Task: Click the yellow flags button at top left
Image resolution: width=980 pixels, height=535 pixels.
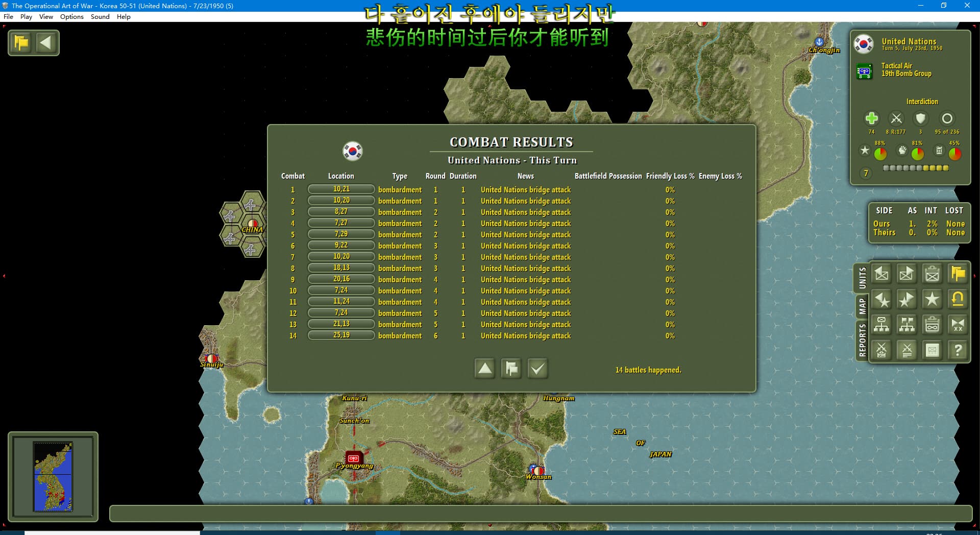Action: click(x=21, y=42)
